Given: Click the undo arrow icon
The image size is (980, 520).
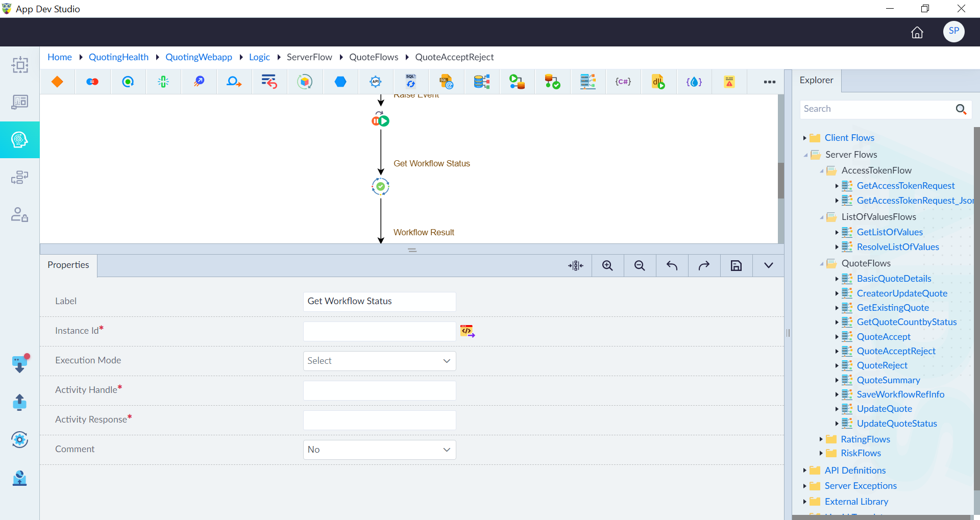Looking at the screenshot, I should point(672,265).
